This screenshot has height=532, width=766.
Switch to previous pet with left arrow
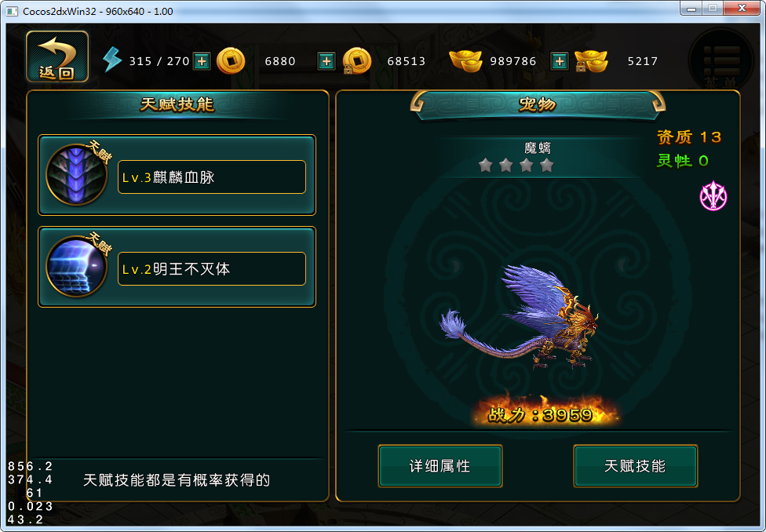(418, 103)
